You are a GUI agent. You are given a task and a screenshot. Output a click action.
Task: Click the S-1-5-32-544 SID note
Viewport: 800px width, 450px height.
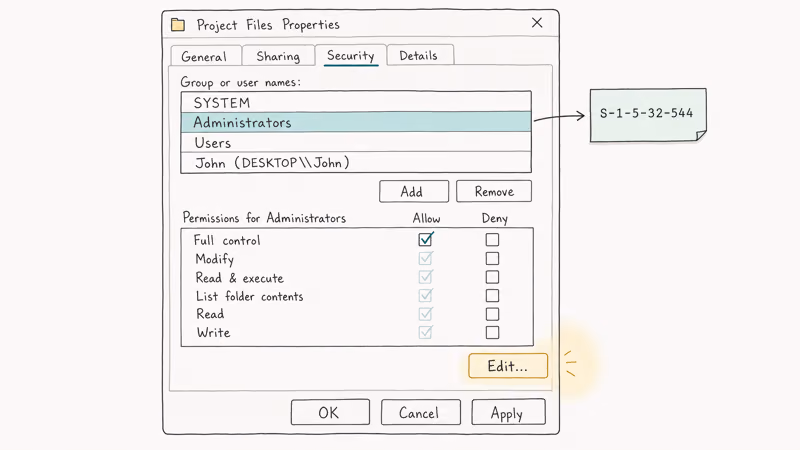point(648,115)
